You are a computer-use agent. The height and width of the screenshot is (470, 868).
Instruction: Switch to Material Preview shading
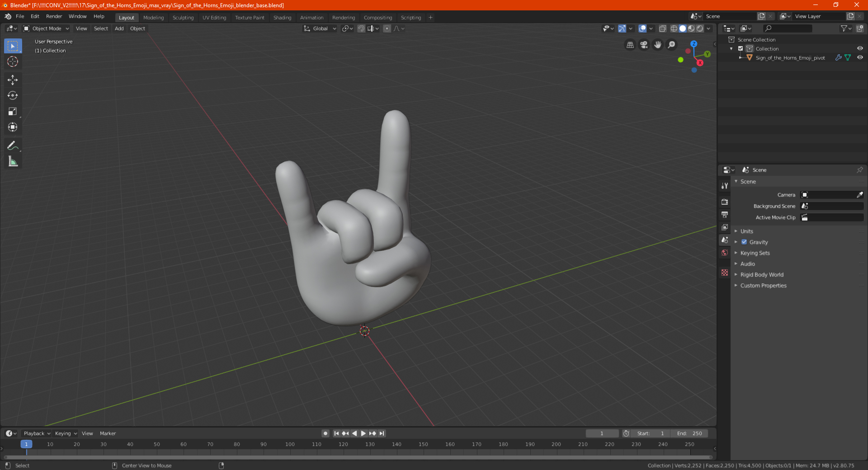tap(691, 28)
